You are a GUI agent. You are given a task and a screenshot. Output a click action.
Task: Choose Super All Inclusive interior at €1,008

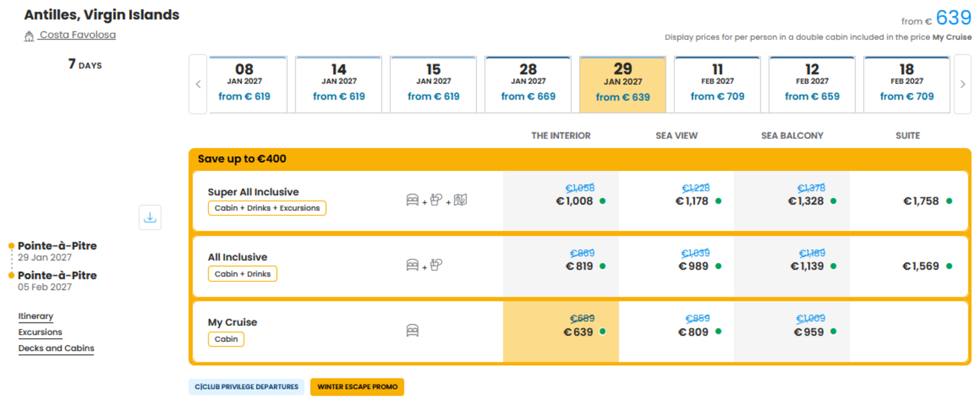(561, 201)
